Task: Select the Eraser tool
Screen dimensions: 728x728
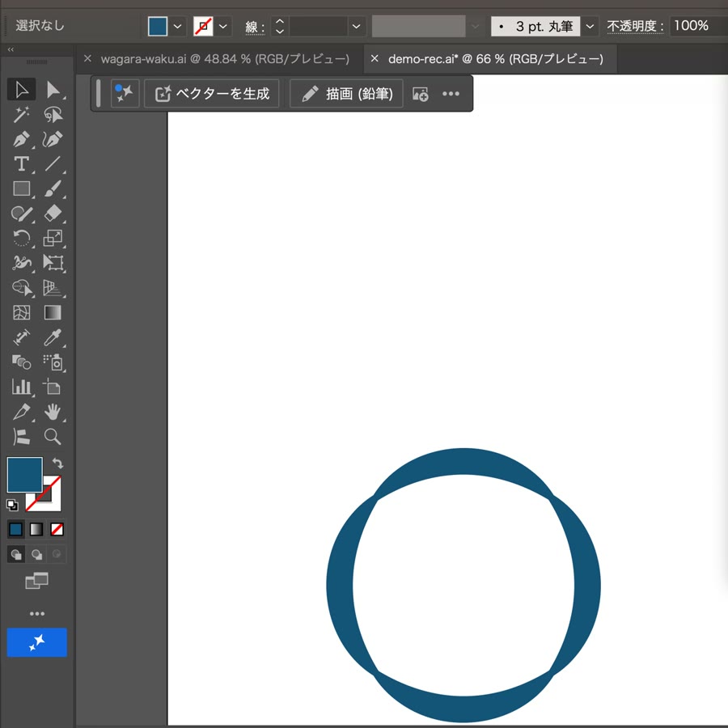Action: tap(53, 213)
